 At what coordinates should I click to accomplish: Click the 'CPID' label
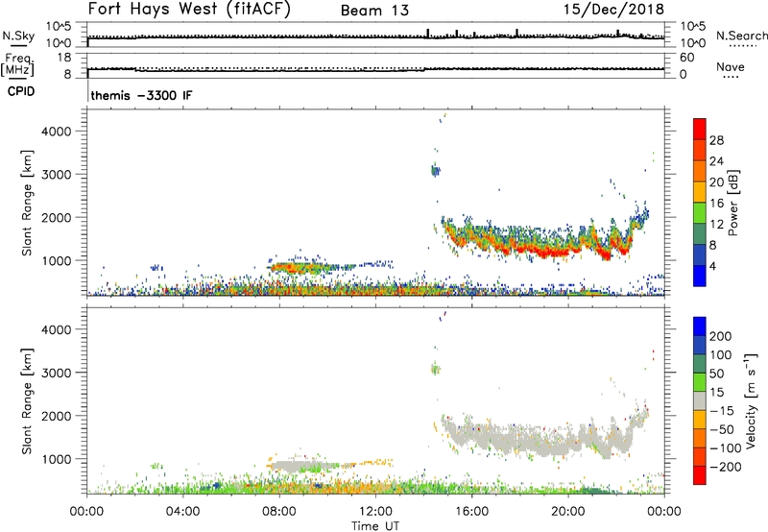coord(21,91)
